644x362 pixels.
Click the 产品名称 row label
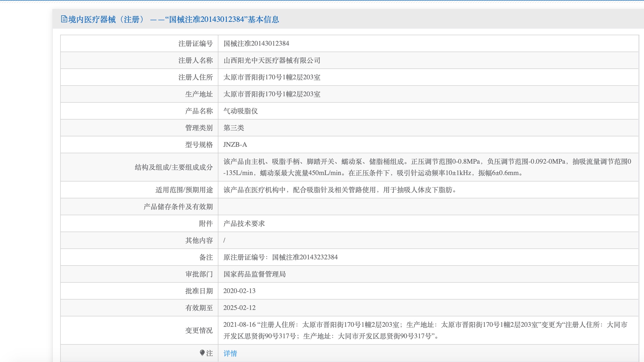point(199,111)
